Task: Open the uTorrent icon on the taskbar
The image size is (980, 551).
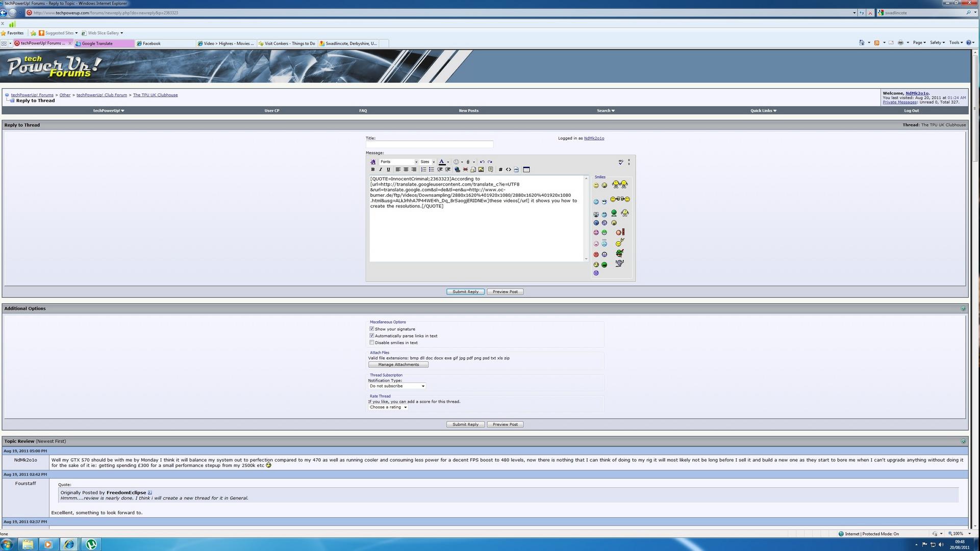Action: [x=91, y=544]
